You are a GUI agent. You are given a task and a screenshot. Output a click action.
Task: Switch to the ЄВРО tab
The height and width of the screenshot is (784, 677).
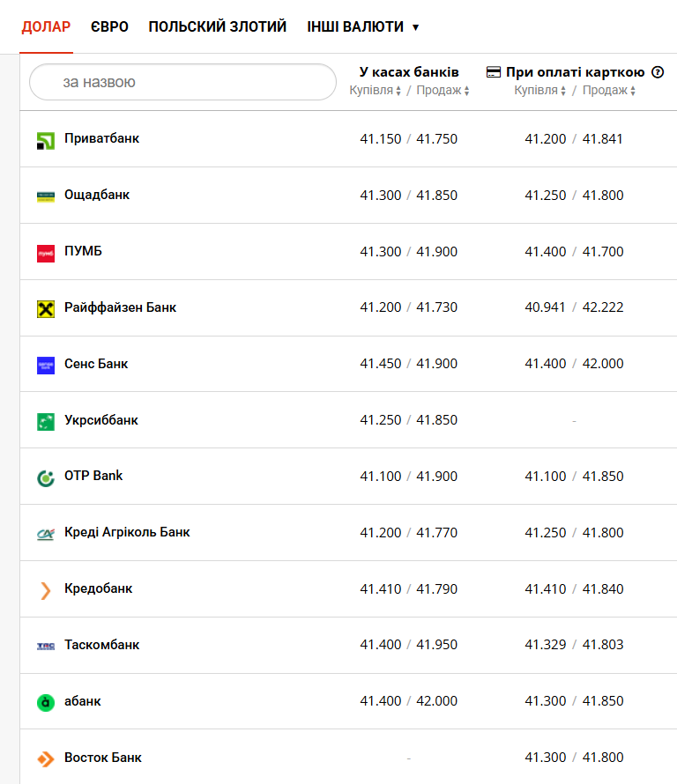tap(109, 26)
